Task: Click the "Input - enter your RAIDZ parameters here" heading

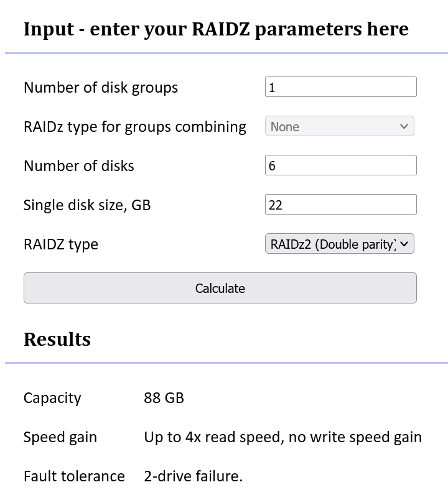Action: click(x=217, y=29)
